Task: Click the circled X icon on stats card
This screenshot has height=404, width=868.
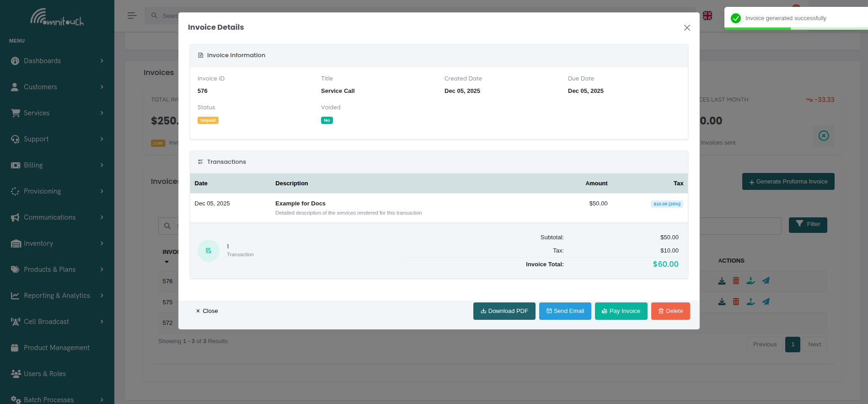Action: click(x=823, y=136)
